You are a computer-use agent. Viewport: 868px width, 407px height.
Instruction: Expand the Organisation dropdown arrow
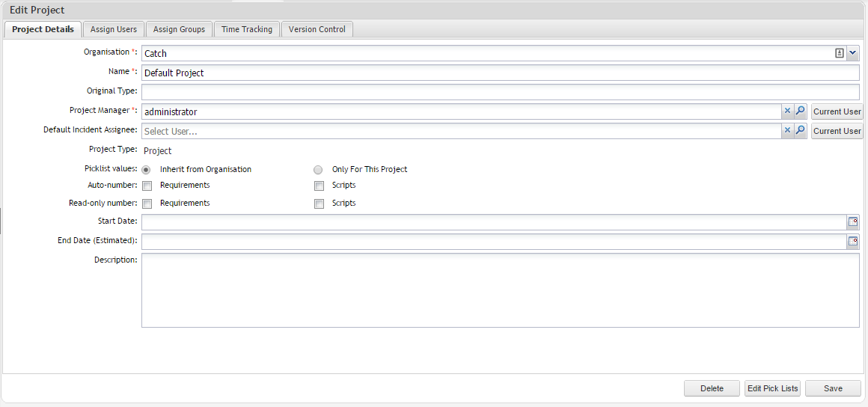(853, 53)
